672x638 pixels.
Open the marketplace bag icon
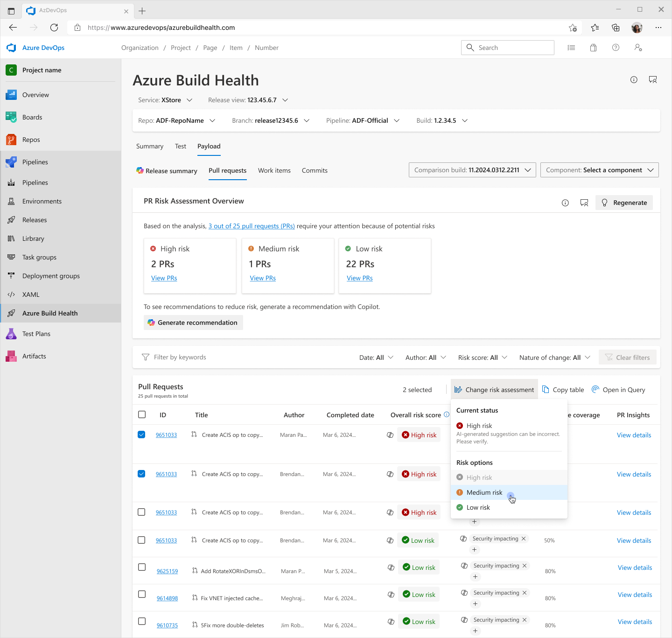(x=594, y=48)
